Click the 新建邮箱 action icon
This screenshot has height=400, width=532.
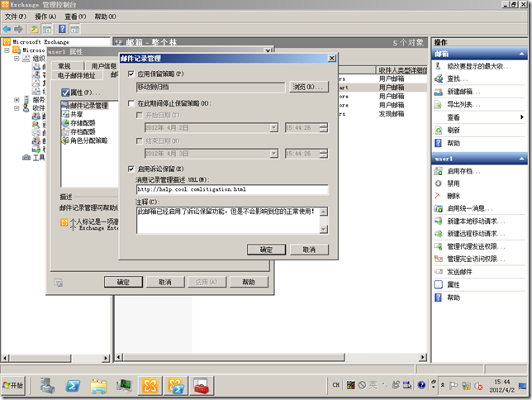tap(439, 92)
